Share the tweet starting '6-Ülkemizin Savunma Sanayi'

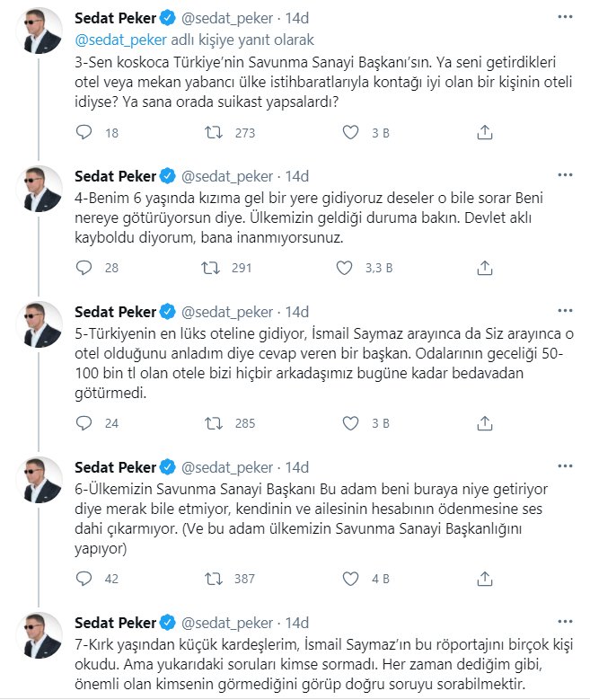(x=484, y=579)
